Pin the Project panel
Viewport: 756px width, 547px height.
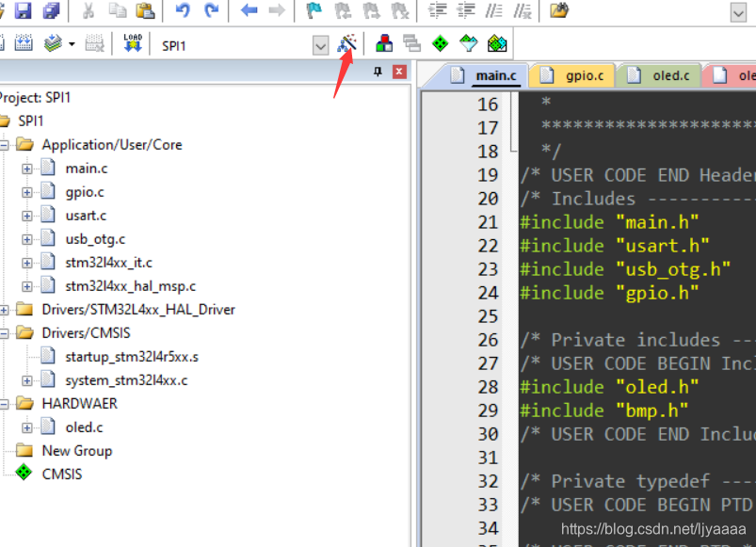[x=378, y=72]
